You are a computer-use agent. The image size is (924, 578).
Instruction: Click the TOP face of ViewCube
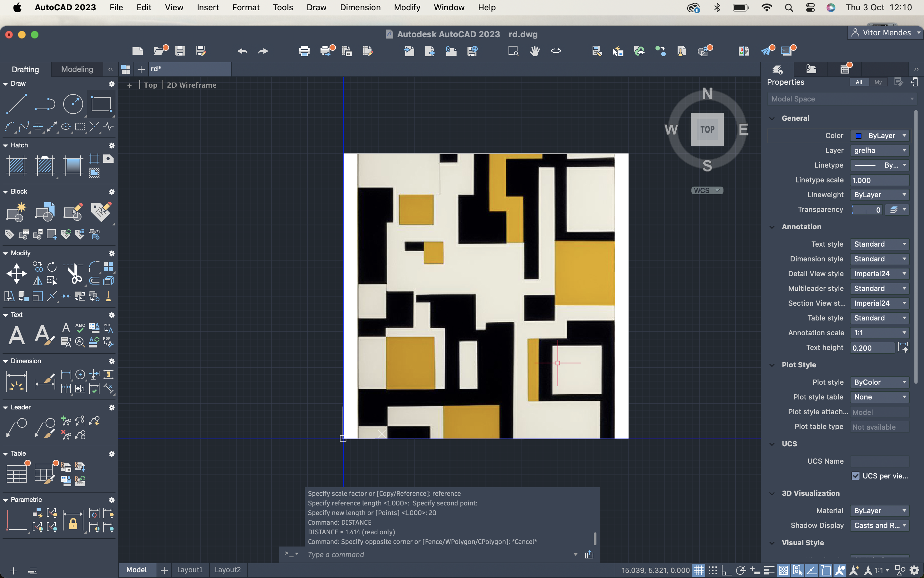point(707,129)
